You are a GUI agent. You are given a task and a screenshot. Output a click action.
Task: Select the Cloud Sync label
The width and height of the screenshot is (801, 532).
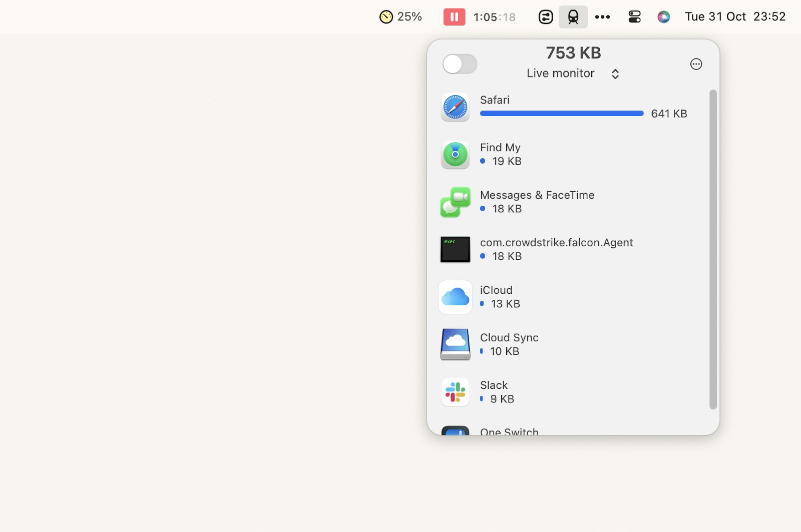509,337
